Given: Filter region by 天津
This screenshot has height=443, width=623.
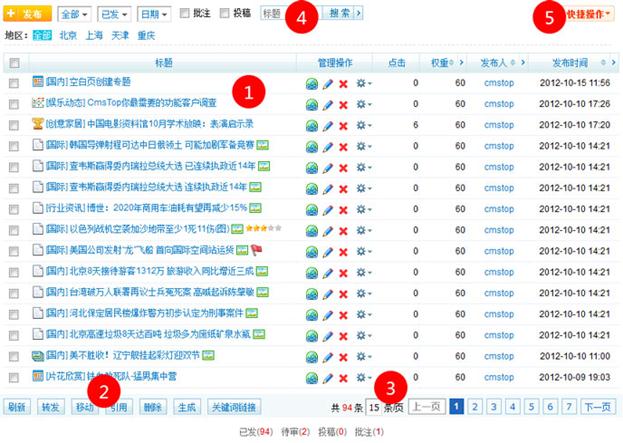Looking at the screenshot, I should tap(120, 36).
